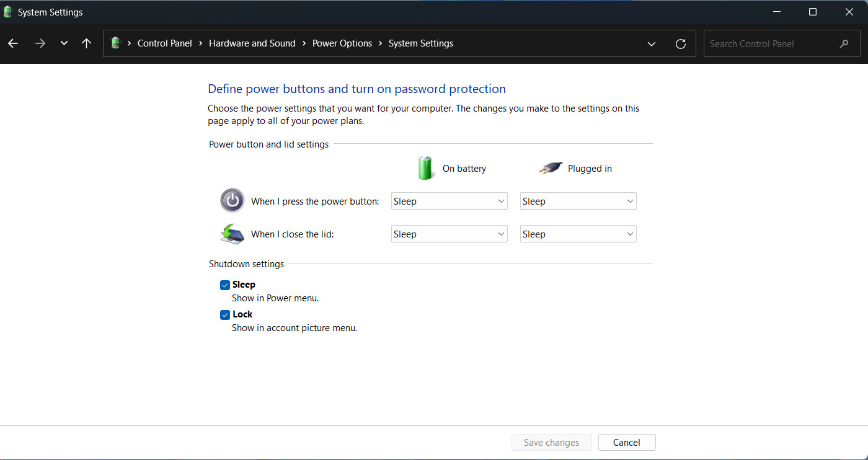Click 'When I close the lid:' label
The height and width of the screenshot is (460, 868).
coord(293,234)
